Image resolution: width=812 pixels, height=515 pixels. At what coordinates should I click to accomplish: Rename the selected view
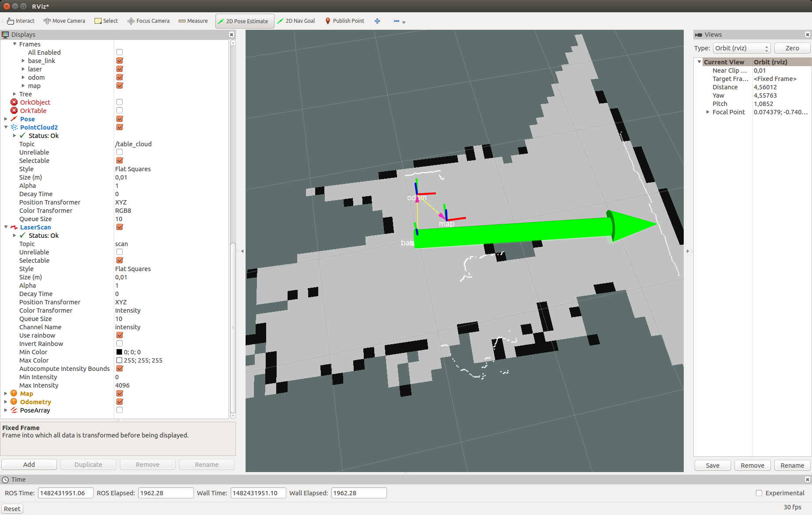(792, 465)
